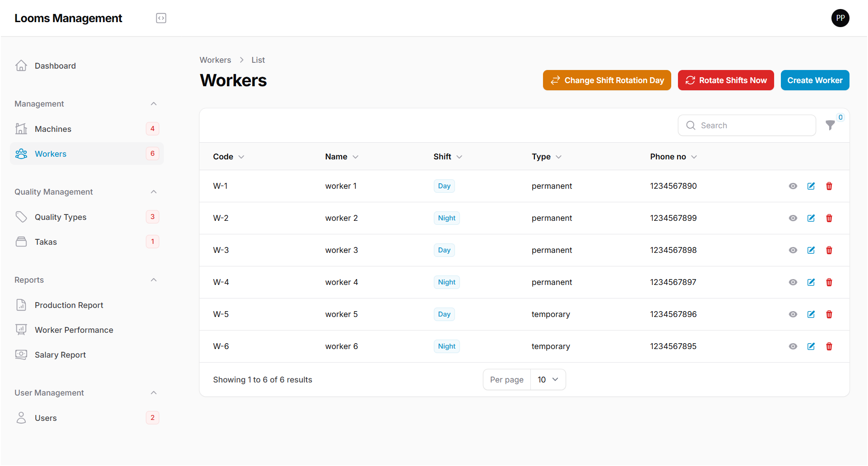Screen dimensions: 868x466
Task: Click the eye icon on worker 6 row
Action: click(x=793, y=346)
